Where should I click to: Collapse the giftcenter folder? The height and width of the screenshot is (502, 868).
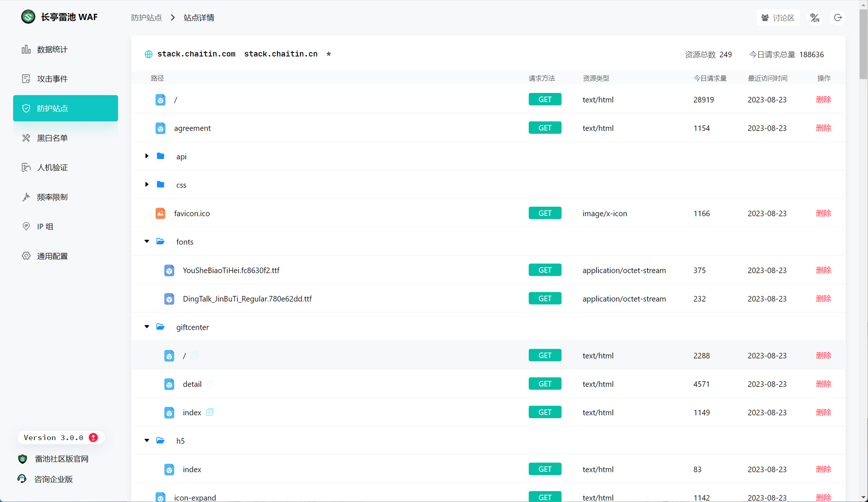(x=147, y=327)
